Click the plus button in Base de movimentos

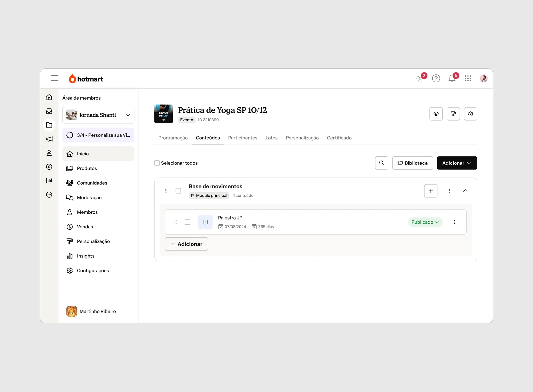(x=431, y=191)
